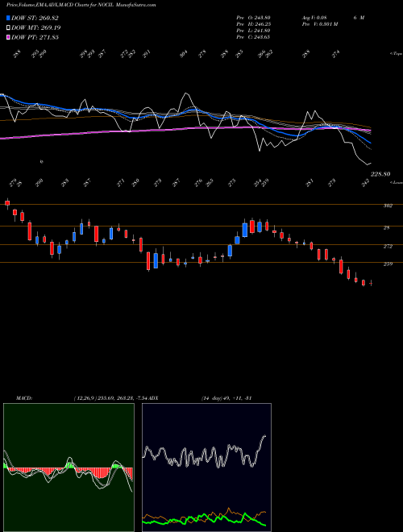Click the magenta DOW PT legend swatch
Screen dimensions: 403x532
tap(8, 37)
